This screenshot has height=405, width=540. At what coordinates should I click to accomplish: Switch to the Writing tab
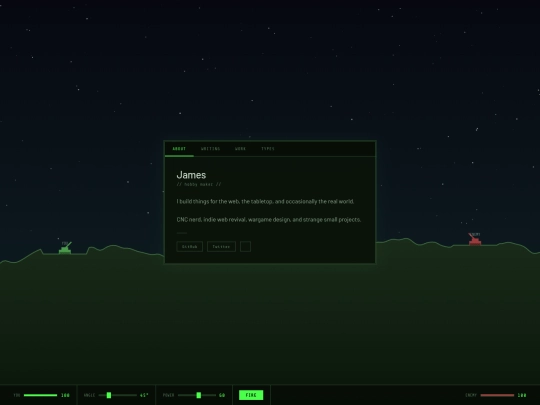click(x=210, y=149)
